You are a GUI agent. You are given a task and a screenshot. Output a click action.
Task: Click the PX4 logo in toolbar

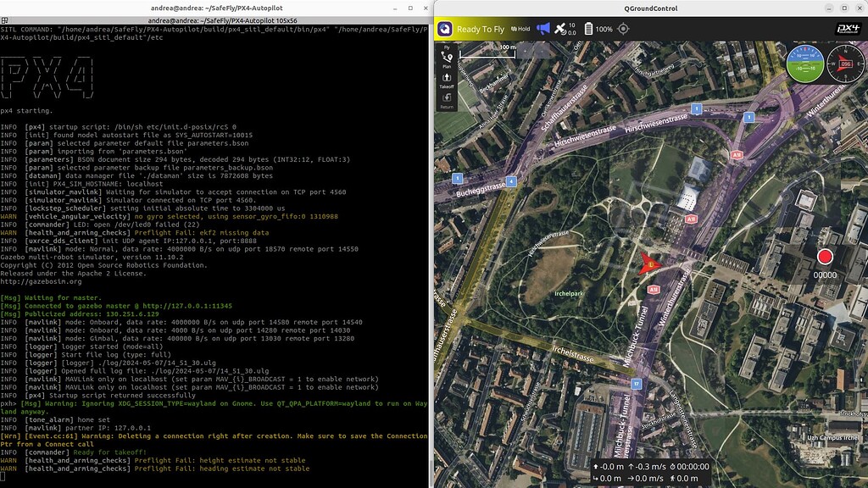(x=848, y=28)
